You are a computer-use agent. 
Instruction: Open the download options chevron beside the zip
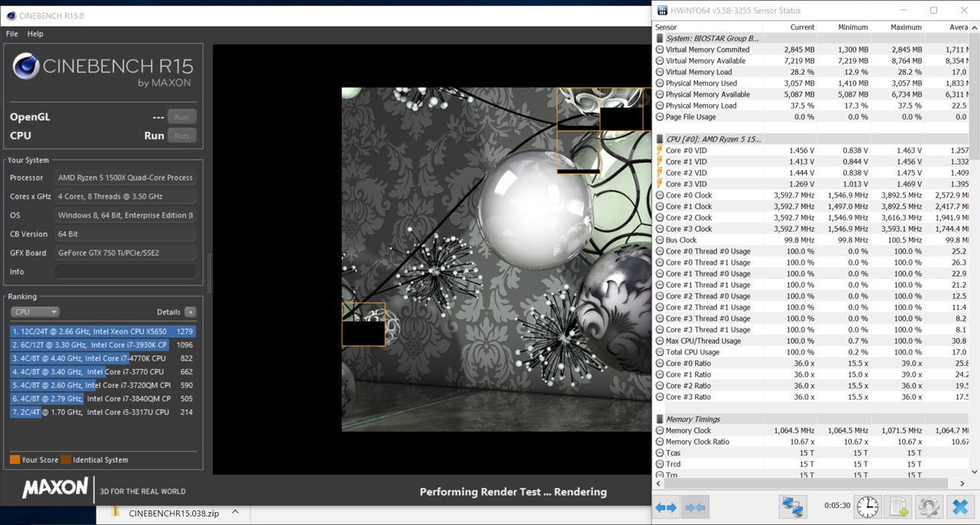(236, 513)
